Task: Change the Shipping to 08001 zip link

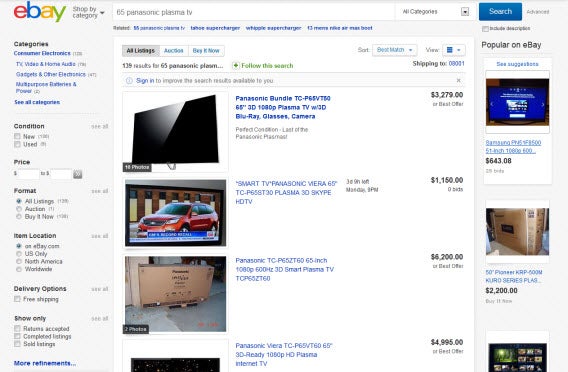Action: [456, 63]
